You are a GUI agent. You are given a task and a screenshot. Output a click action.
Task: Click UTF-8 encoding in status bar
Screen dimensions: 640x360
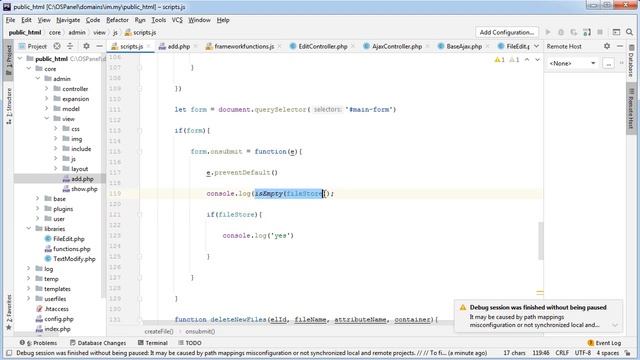pos(583,353)
